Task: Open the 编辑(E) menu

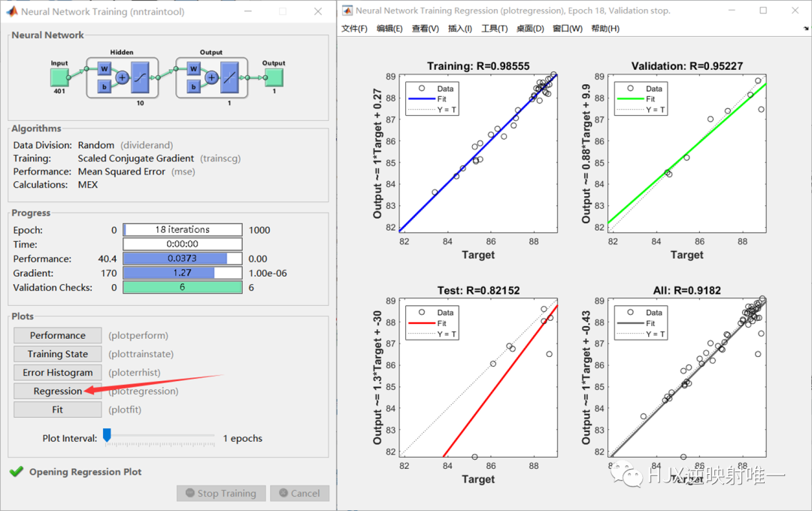Action: pyautogui.click(x=389, y=29)
